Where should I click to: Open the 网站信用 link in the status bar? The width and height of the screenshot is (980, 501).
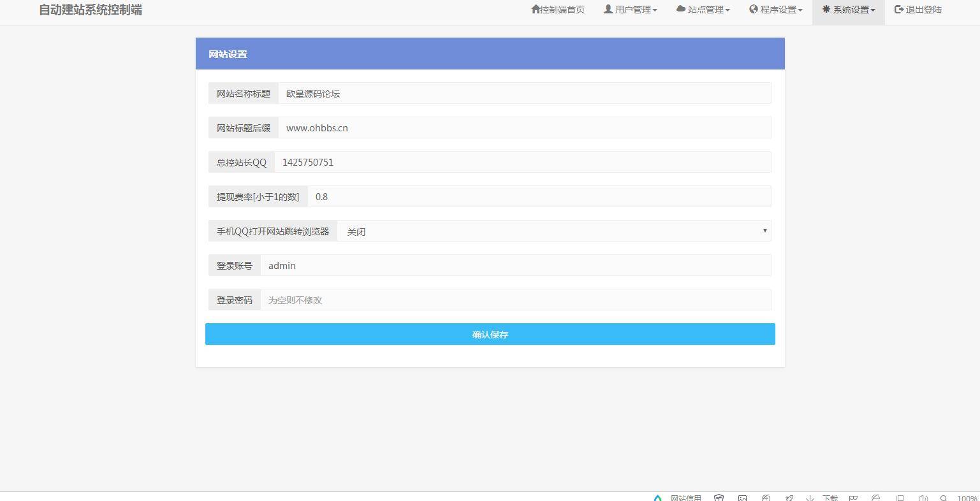[685, 498]
